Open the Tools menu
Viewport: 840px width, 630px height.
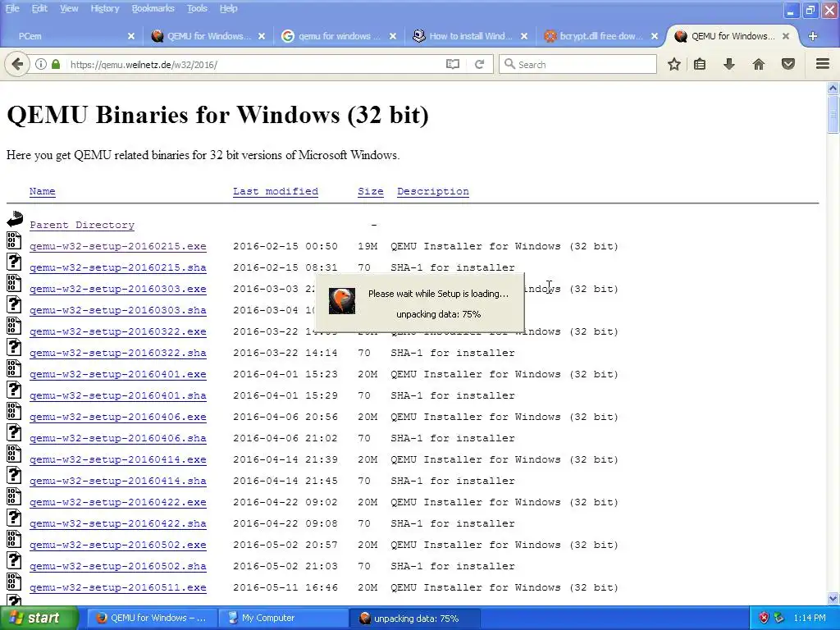[x=197, y=8]
